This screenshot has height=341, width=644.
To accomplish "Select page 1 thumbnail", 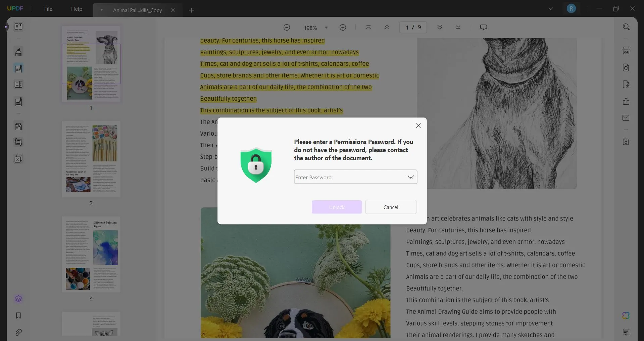I will [91, 64].
